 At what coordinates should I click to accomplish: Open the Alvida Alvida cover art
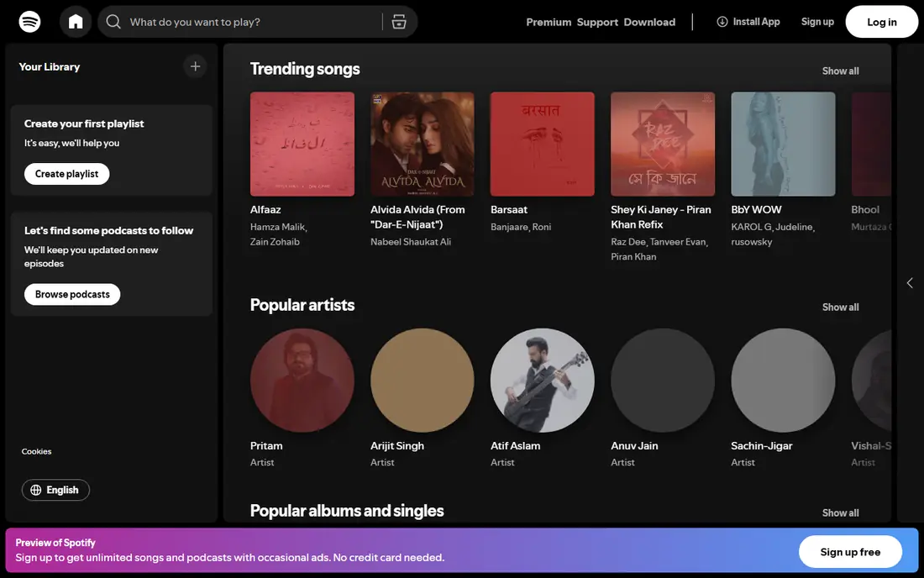click(x=423, y=144)
